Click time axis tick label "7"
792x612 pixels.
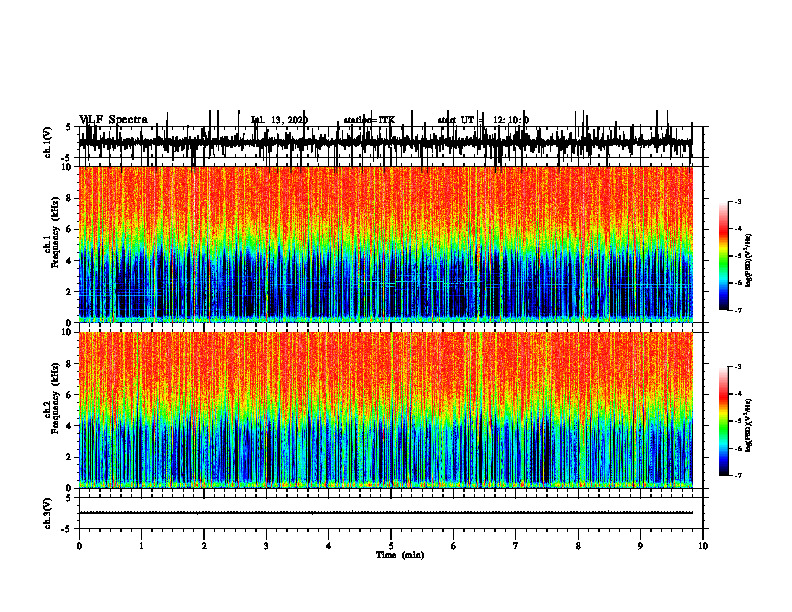click(516, 546)
